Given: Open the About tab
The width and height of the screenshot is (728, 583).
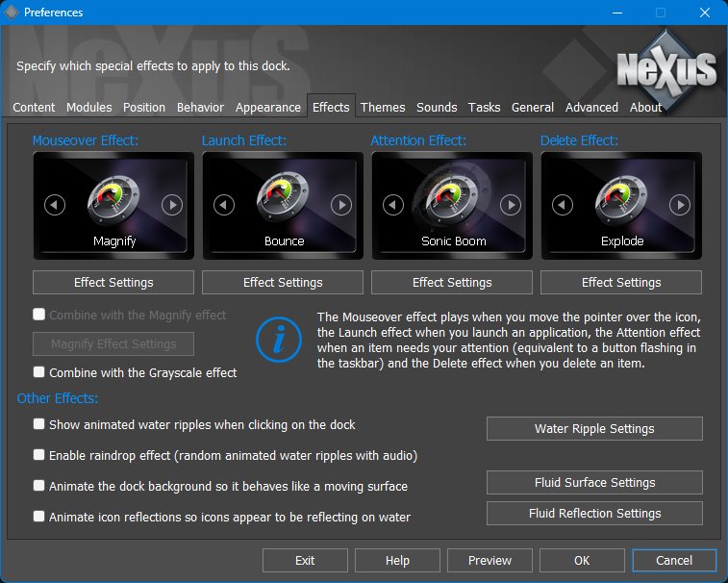Looking at the screenshot, I should [645, 108].
